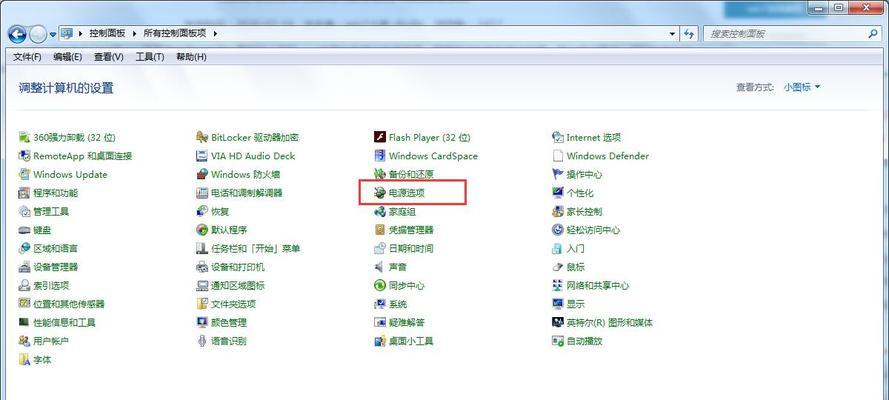Open the 性能信息和工具 link
This screenshot has width=889, height=400.
coord(65,322)
